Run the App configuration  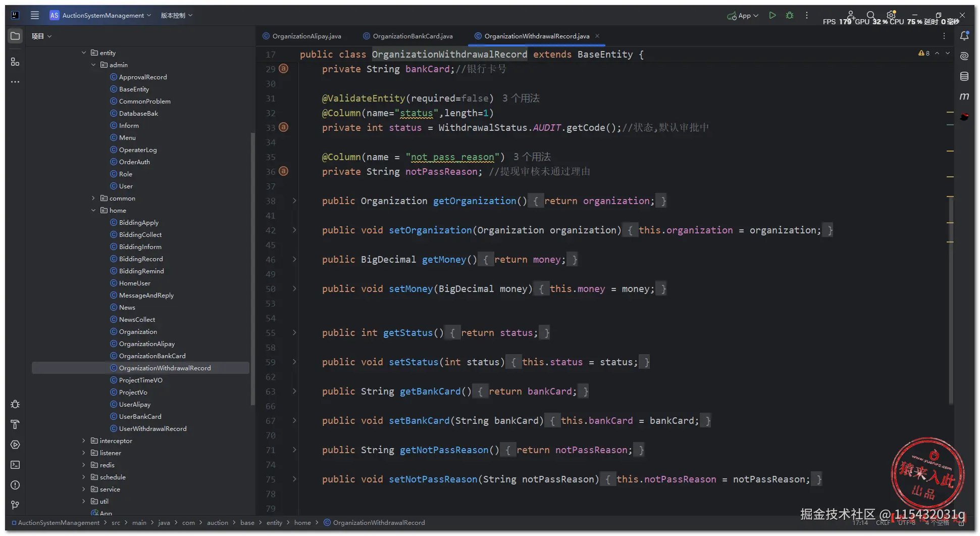[772, 15]
